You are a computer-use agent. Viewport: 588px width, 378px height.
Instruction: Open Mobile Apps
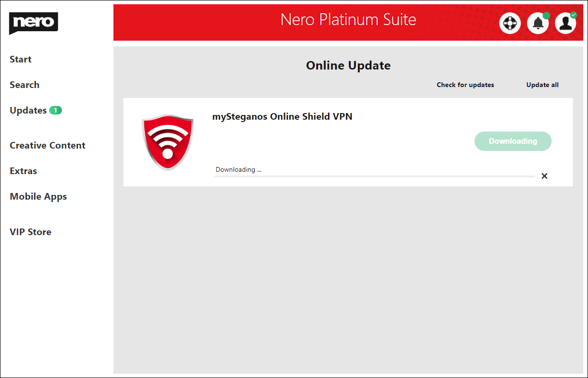(38, 196)
